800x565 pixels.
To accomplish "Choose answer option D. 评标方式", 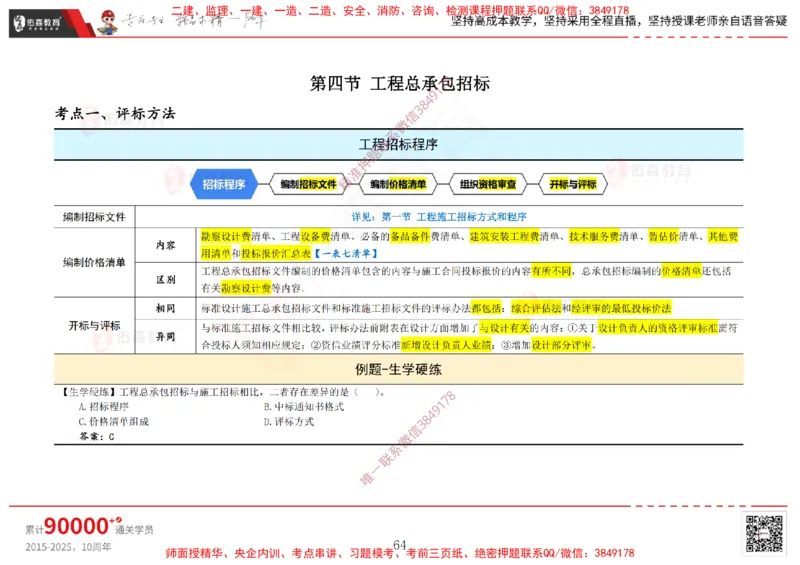I will click(x=289, y=422).
